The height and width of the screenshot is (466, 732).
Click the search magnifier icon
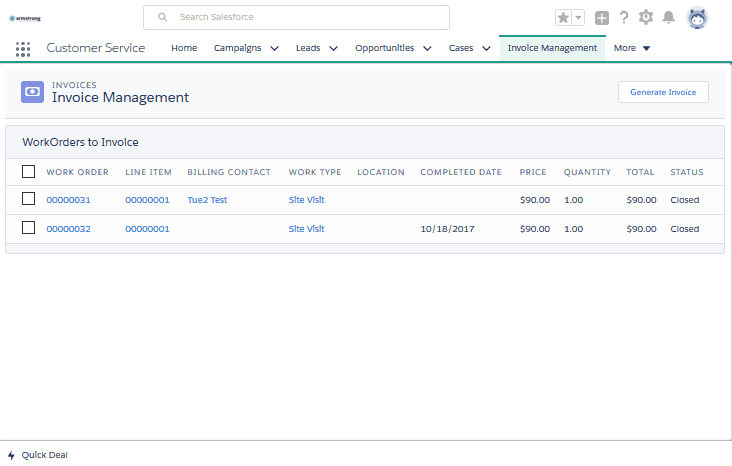(162, 17)
